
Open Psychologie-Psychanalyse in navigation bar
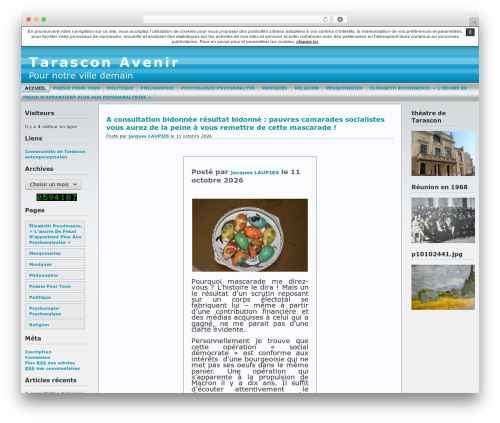pyautogui.click(x=218, y=88)
